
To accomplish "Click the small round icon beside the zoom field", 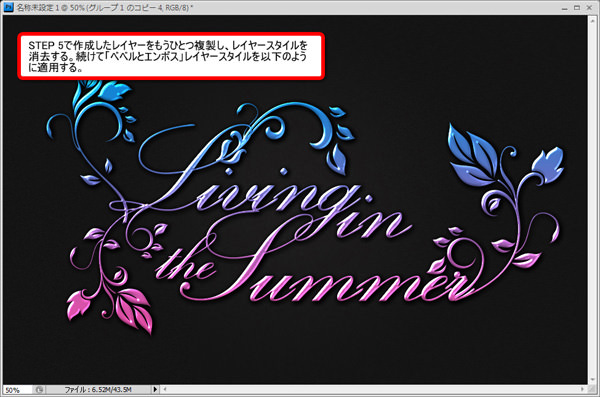I will 39,390.
